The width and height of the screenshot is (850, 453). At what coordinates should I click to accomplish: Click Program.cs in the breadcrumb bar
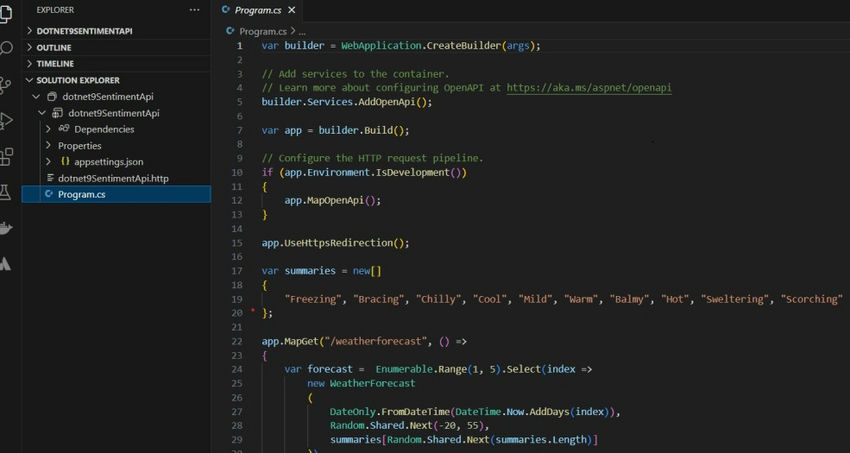tap(262, 31)
